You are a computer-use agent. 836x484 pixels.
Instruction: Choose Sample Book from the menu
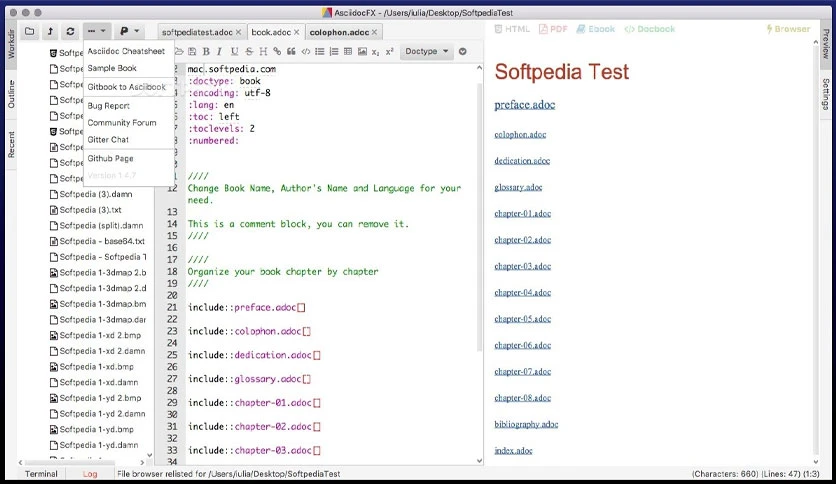112,68
